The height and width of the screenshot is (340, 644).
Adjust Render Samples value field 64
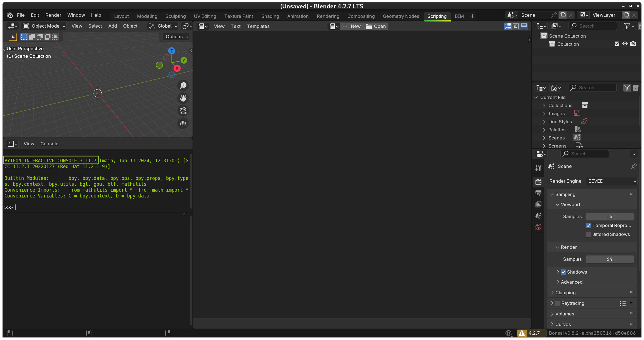(609, 259)
